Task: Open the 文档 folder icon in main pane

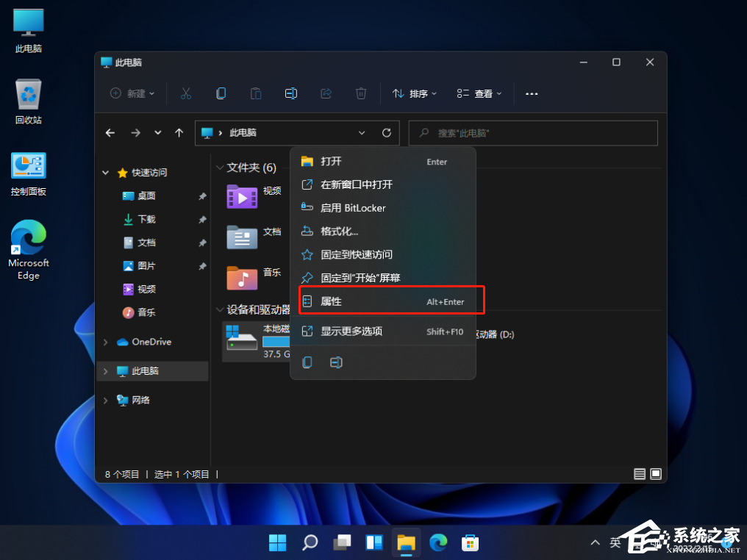Action: click(x=242, y=237)
